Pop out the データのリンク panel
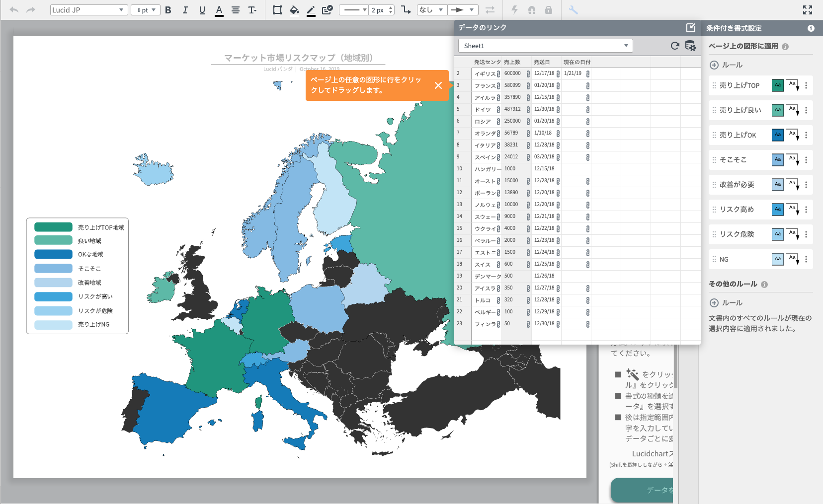 click(690, 28)
